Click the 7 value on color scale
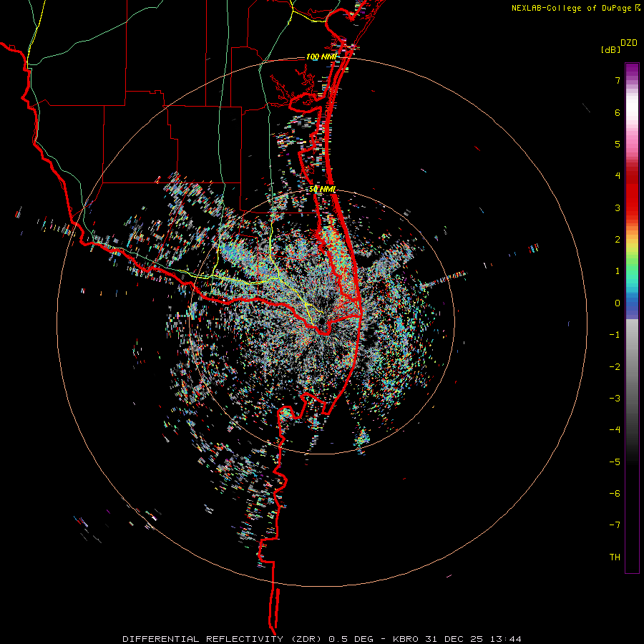Viewport: 644px width, 644px height. [x=618, y=80]
